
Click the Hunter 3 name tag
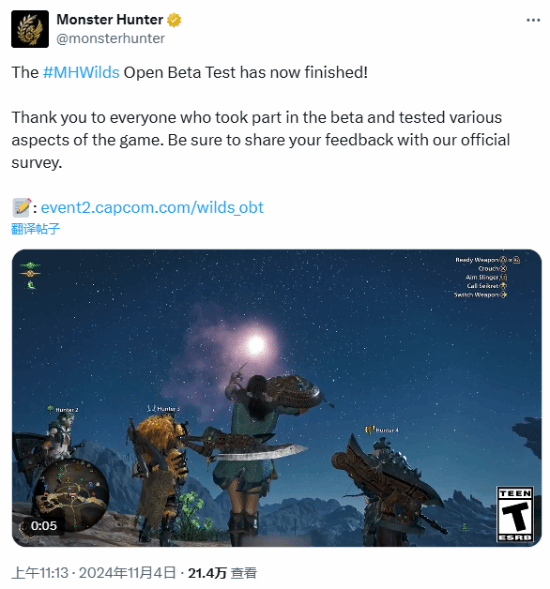point(164,408)
